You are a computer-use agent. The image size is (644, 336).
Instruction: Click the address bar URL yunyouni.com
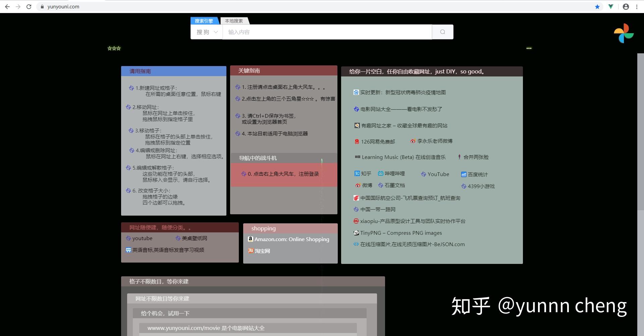tap(63, 7)
